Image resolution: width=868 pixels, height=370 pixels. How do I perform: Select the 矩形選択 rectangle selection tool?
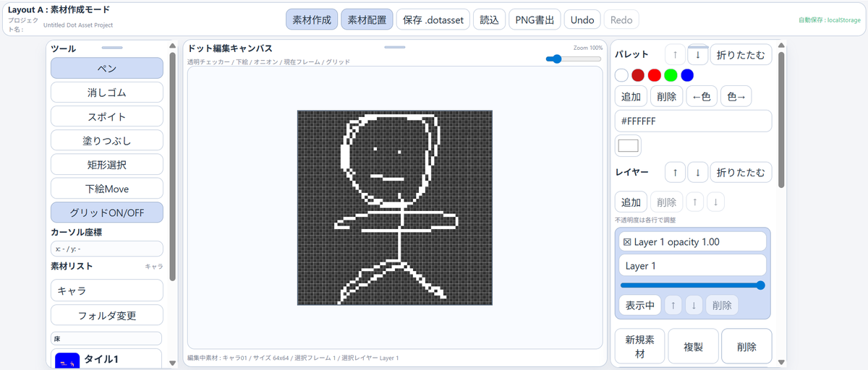coord(107,164)
